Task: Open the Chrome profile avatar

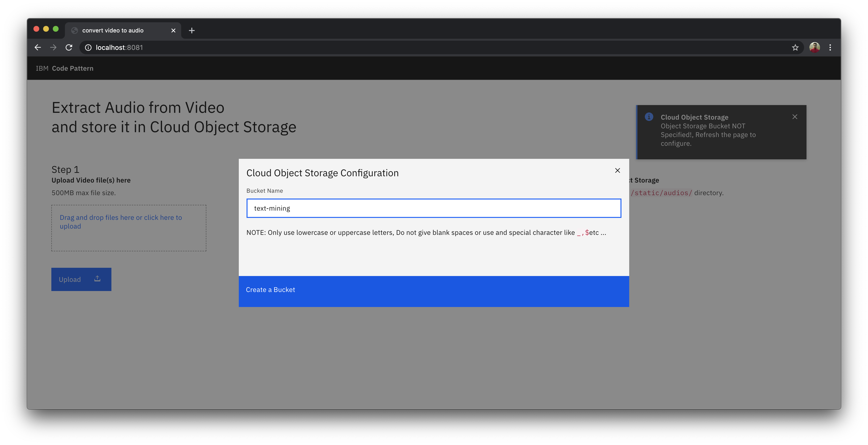Action: (x=814, y=47)
